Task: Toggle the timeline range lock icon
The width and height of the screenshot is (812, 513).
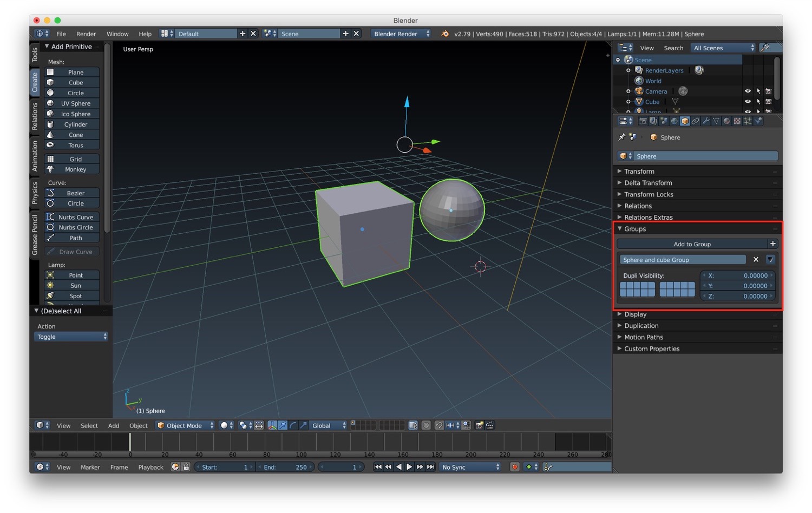Action: point(186,467)
